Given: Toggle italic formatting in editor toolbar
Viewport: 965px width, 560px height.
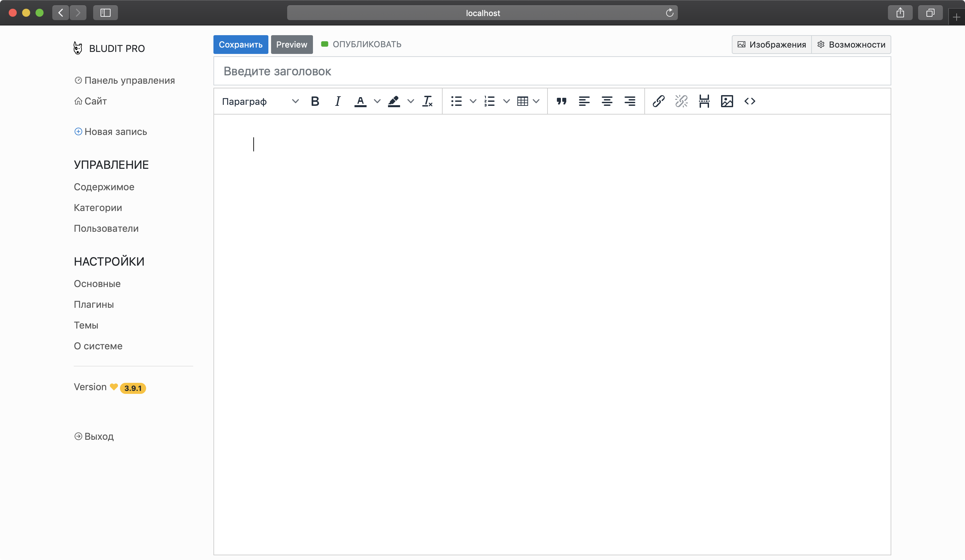Looking at the screenshot, I should coord(337,101).
